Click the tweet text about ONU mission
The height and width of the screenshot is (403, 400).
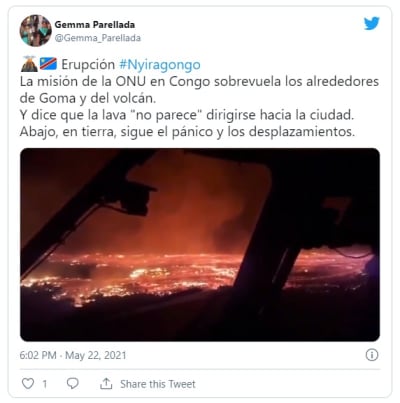coord(199,90)
